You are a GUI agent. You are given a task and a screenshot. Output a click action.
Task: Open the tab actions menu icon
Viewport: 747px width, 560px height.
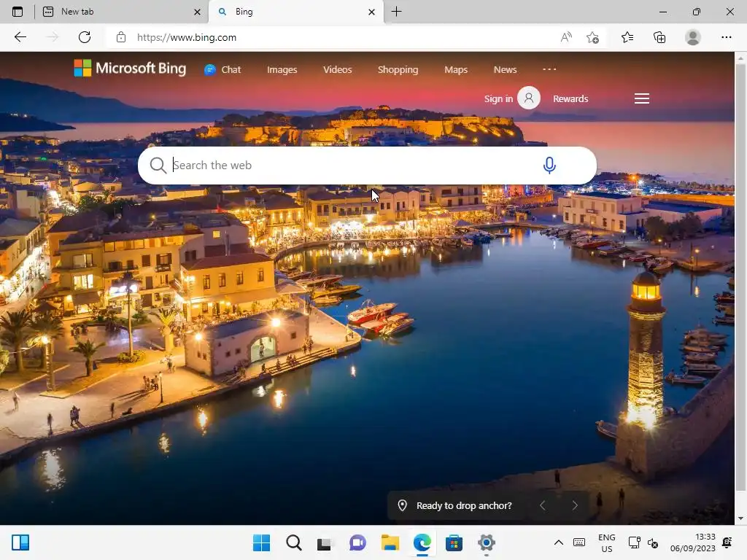coord(18,12)
